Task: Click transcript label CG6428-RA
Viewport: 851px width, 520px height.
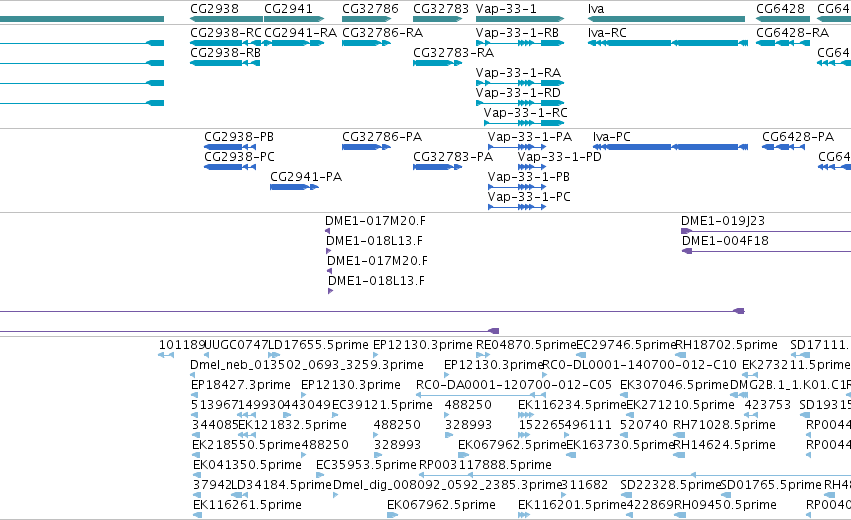Action: tap(792, 33)
